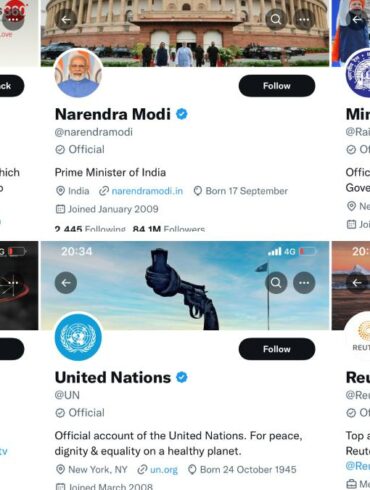
Task: Open narendramodi.in website link
Action: coord(147,191)
